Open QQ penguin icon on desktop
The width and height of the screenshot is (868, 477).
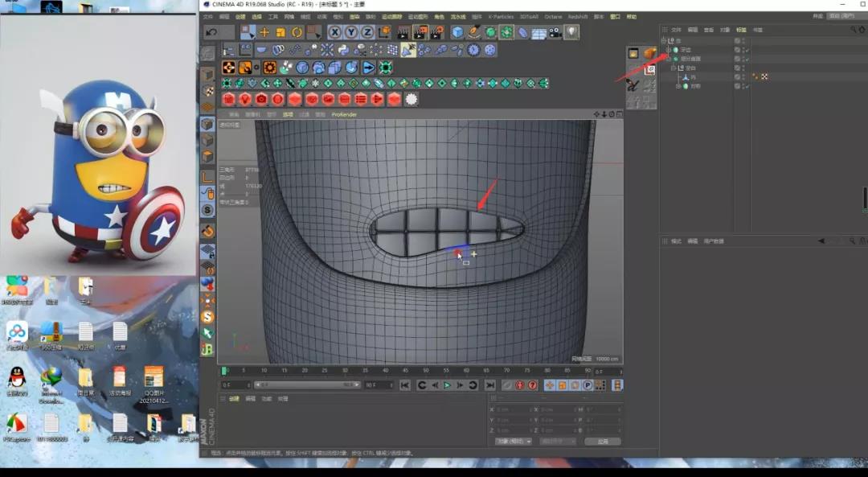tap(17, 377)
